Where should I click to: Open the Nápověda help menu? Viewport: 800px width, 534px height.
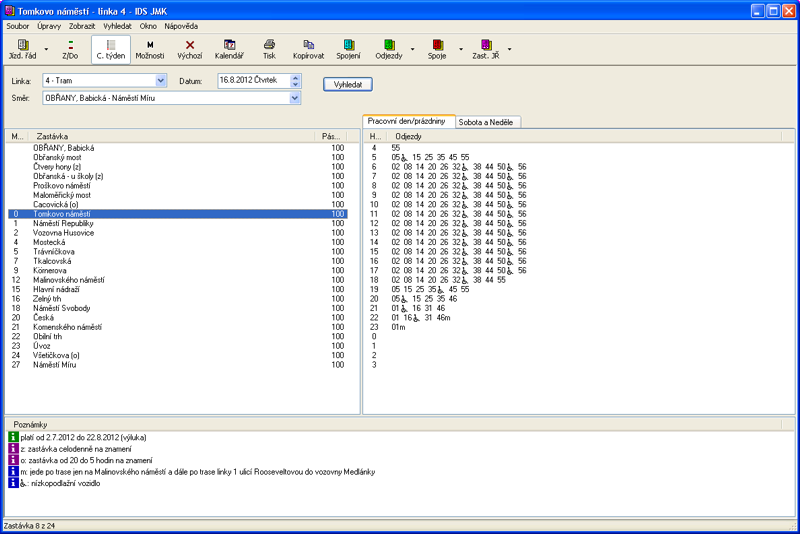click(182, 24)
